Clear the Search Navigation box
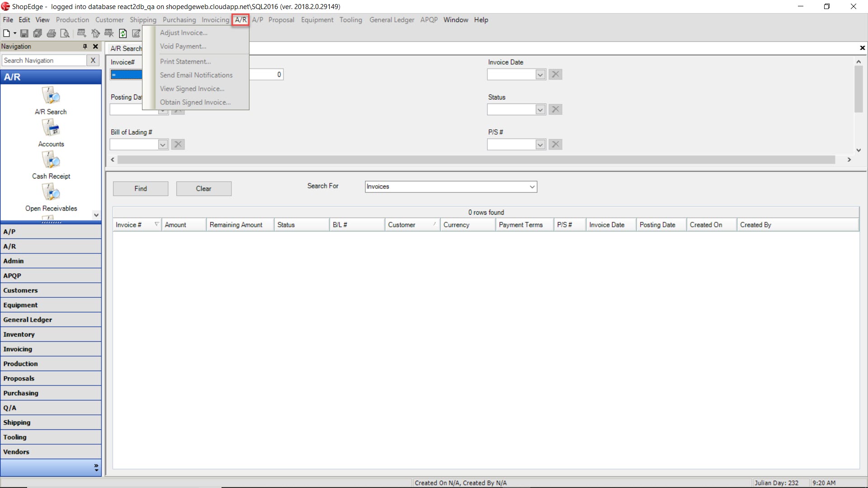The width and height of the screenshot is (868, 488). click(x=93, y=61)
